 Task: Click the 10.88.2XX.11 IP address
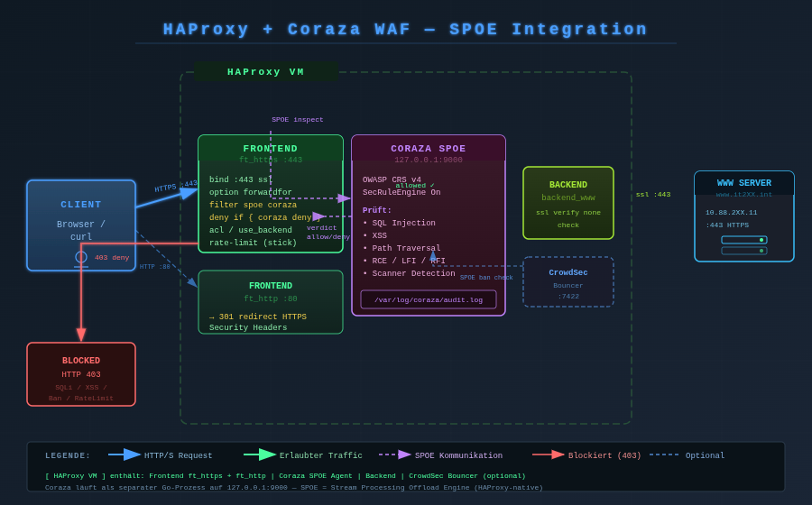tap(731, 213)
